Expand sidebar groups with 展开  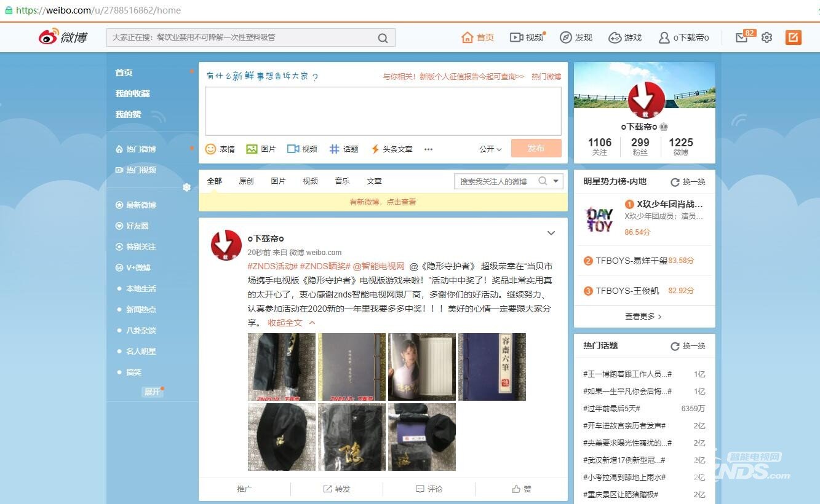[152, 392]
